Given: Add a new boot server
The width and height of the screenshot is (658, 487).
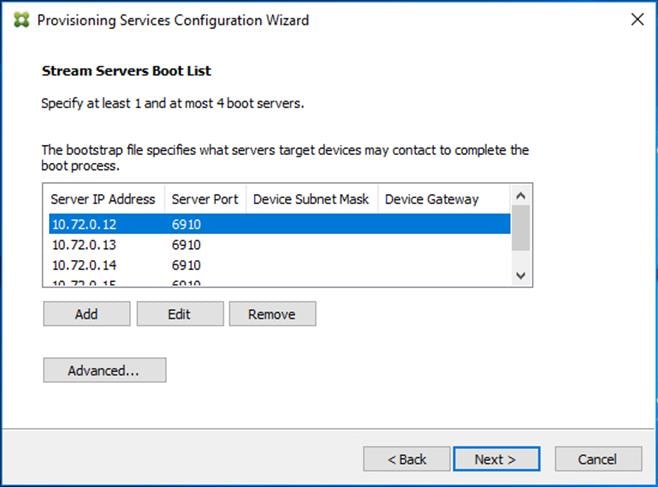Looking at the screenshot, I should tap(86, 314).
